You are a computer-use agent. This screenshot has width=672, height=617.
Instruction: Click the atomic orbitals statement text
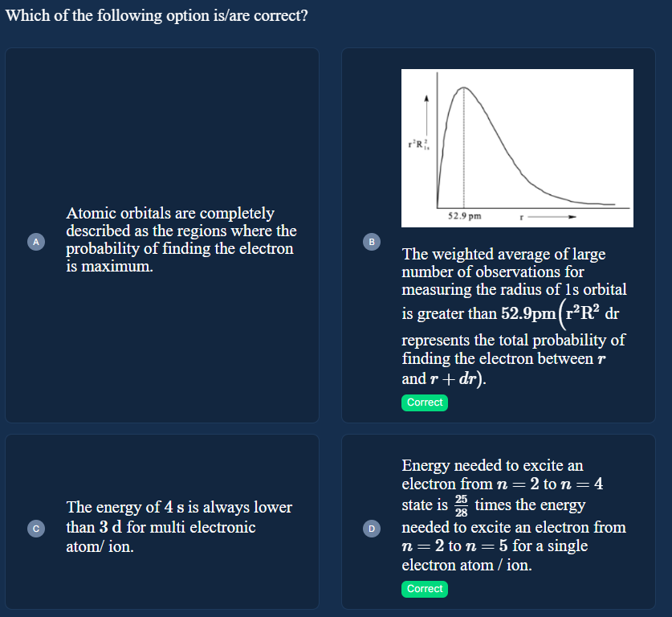pyautogui.click(x=181, y=239)
